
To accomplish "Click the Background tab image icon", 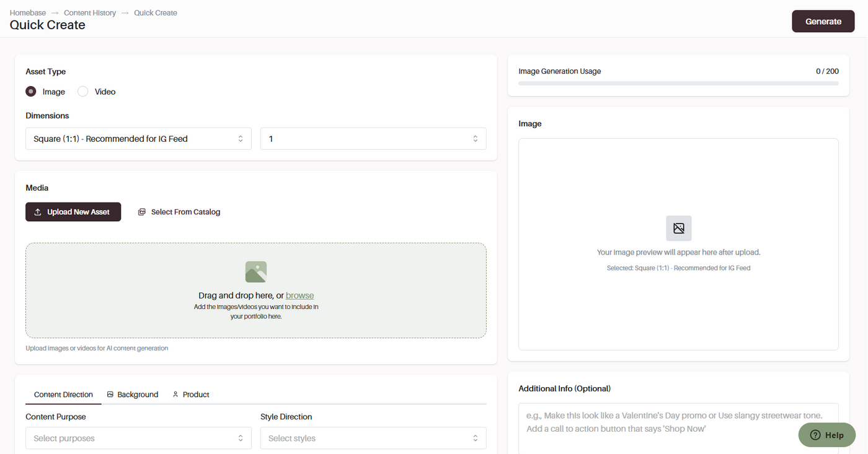I will [110, 395].
